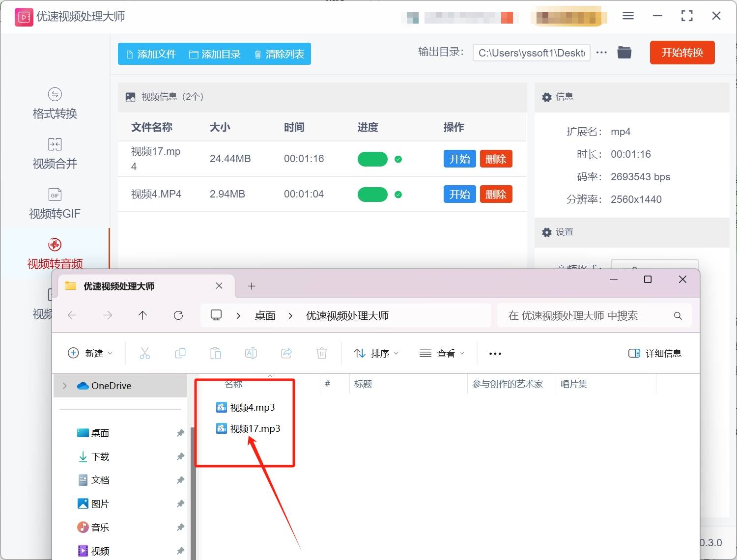Click 删除 for 视频4.MP4
The width and height of the screenshot is (737, 560).
(496, 194)
